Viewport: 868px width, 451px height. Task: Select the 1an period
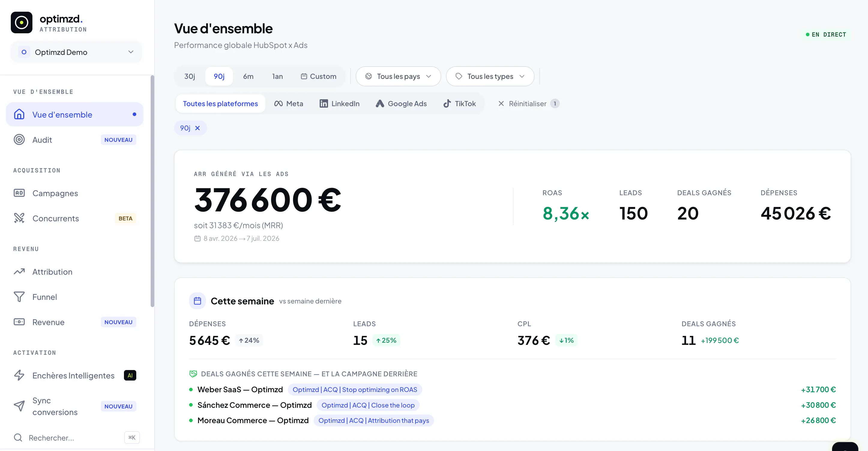278,76
